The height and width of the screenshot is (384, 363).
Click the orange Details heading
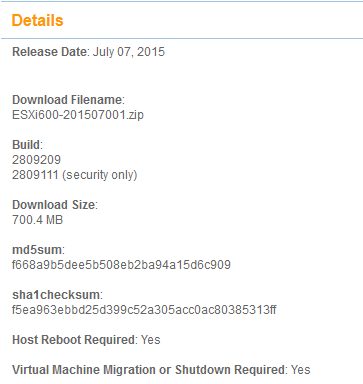pos(37,20)
